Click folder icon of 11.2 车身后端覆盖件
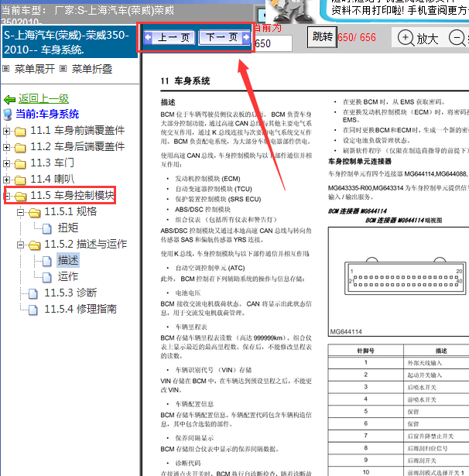Image resolution: width=469 pixels, height=476 pixels. click(x=20, y=148)
